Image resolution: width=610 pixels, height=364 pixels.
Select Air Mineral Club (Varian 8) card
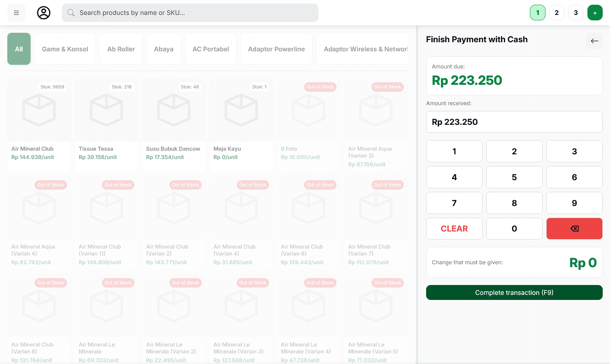click(x=39, y=319)
